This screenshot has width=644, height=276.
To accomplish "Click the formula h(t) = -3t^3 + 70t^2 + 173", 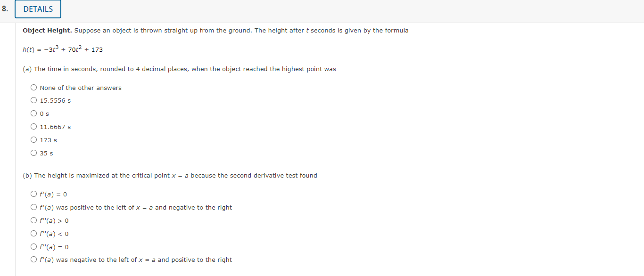I will (x=63, y=49).
